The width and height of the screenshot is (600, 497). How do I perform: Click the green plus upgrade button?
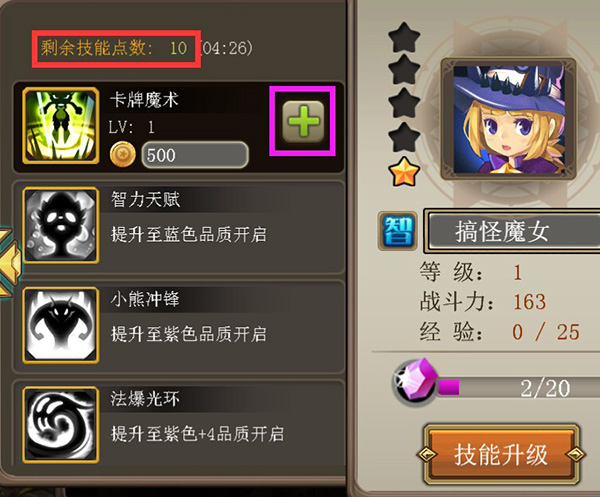click(x=303, y=122)
